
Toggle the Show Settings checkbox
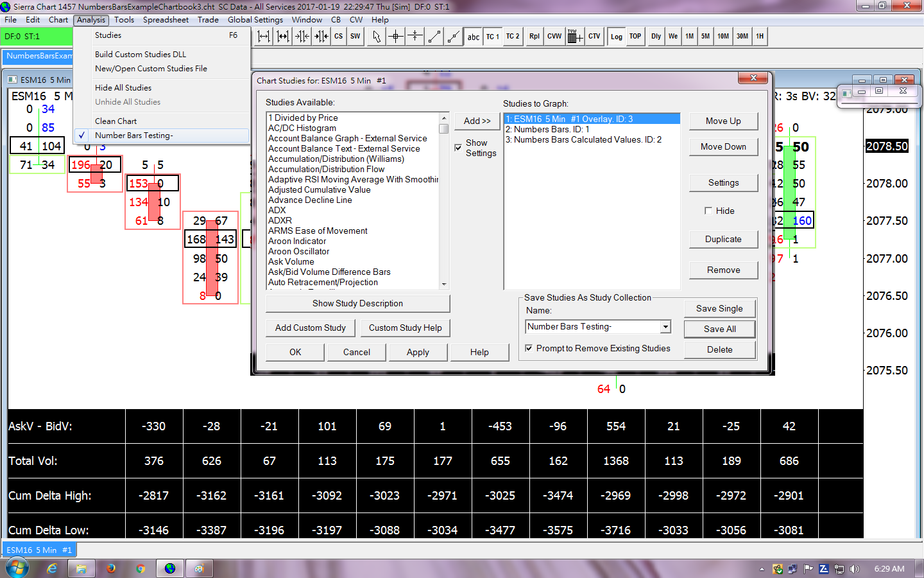[x=458, y=148]
